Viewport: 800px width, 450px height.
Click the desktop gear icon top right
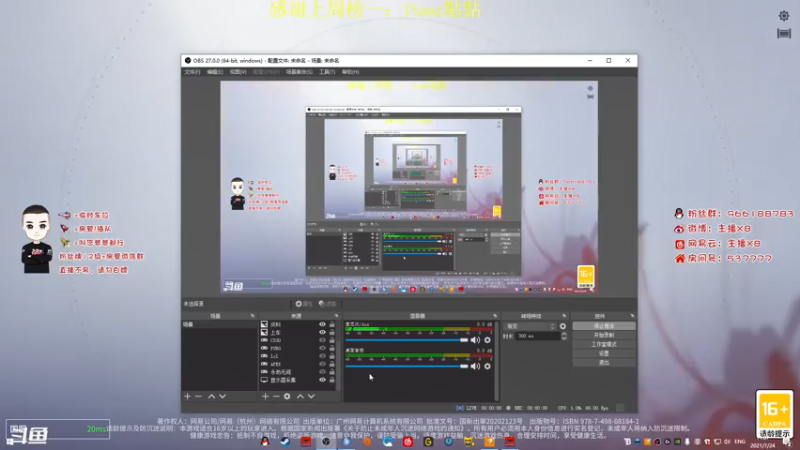(x=784, y=16)
